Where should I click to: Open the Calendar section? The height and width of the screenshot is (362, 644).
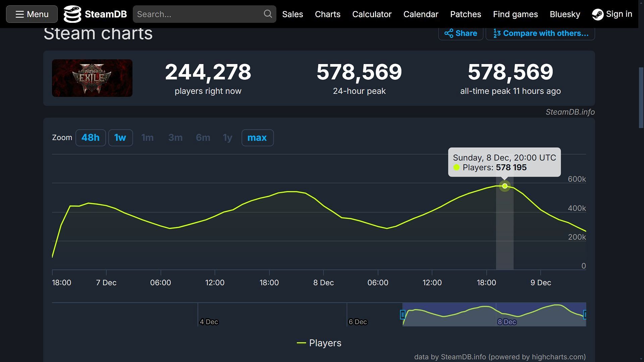[x=421, y=14]
